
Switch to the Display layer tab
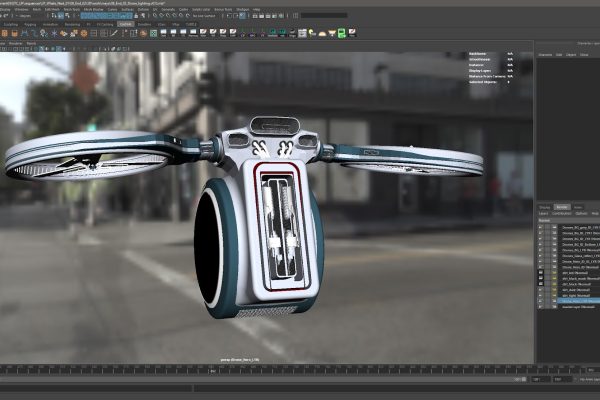pyautogui.click(x=544, y=207)
